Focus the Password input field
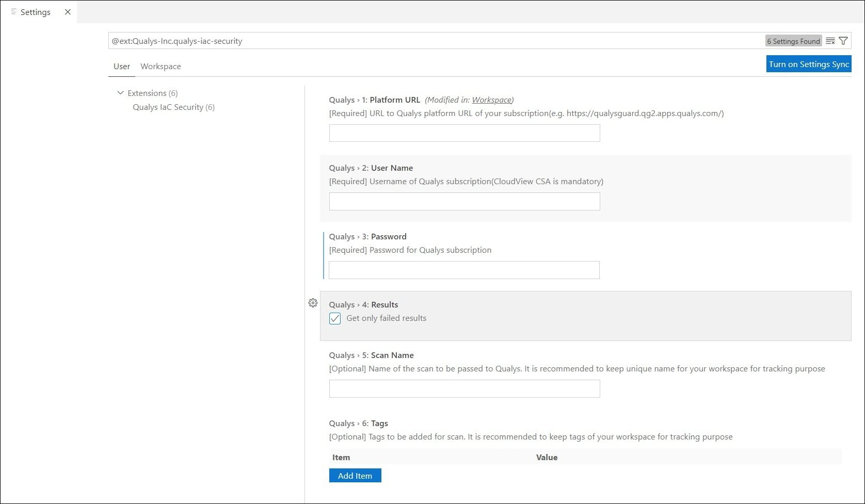Screen dimensions: 865x504 [x=464, y=270]
